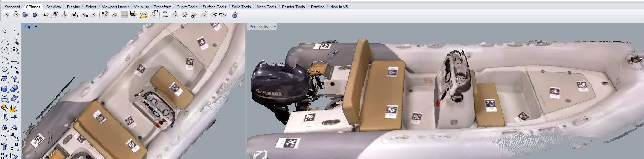Switch to the Solid Tools tab
The width and height of the screenshot is (644, 159).
point(241,7)
